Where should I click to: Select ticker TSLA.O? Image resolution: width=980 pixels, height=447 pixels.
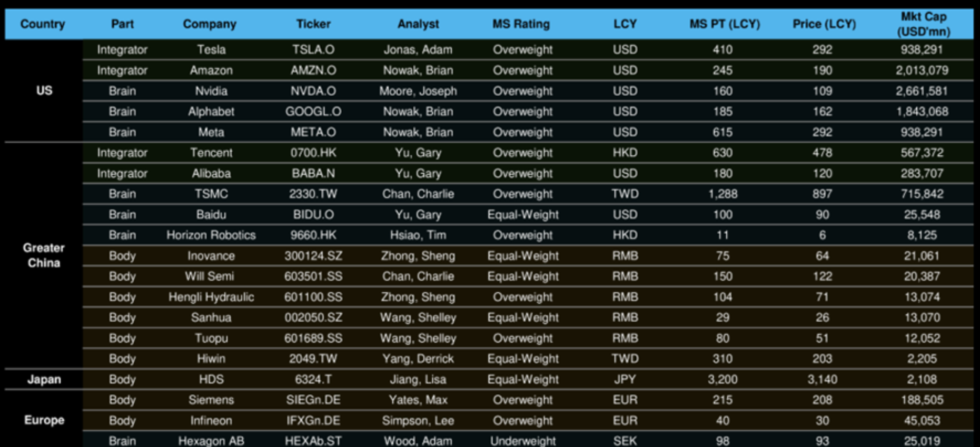313,50
